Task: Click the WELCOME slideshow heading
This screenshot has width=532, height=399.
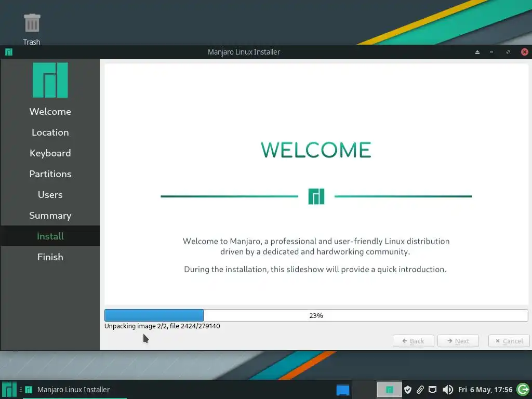Action: tap(316, 150)
